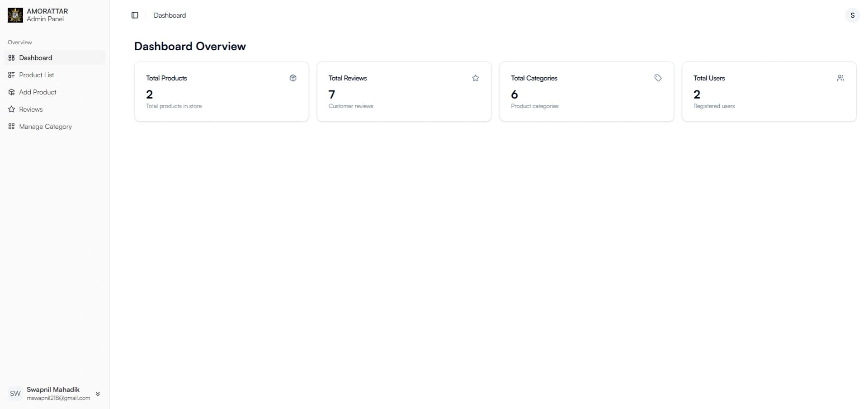This screenshot has width=868, height=409.
Task: Click the box icon on Total Products card
Action: tap(293, 78)
